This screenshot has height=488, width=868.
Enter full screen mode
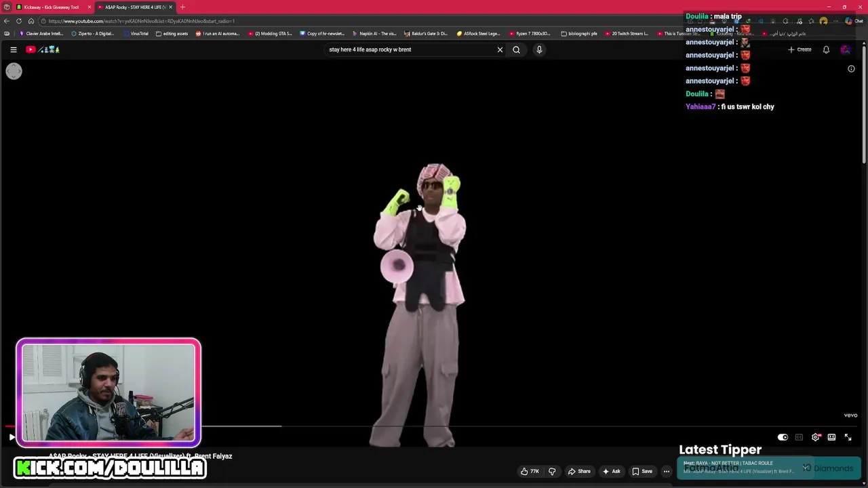pos(848,437)
